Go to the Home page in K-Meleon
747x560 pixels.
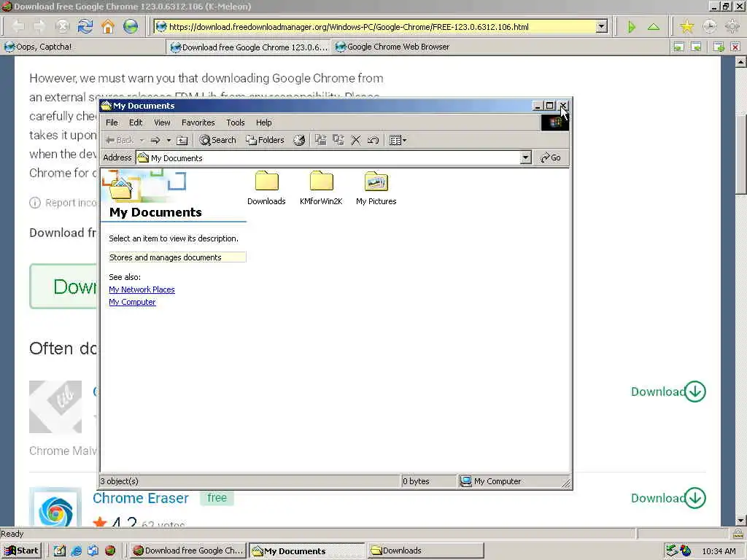(x=108, y=26)
